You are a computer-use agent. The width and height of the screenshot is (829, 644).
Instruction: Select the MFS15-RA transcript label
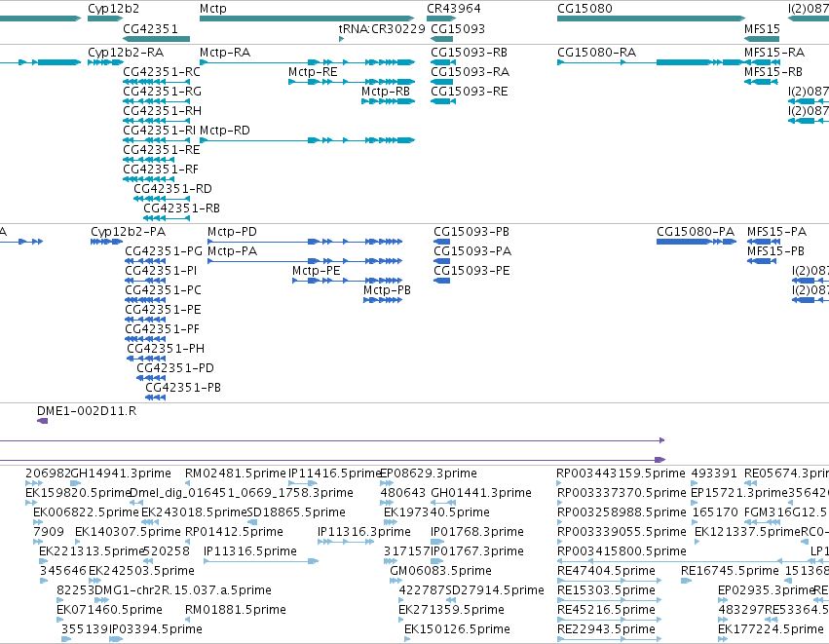[x=774, y=53]
